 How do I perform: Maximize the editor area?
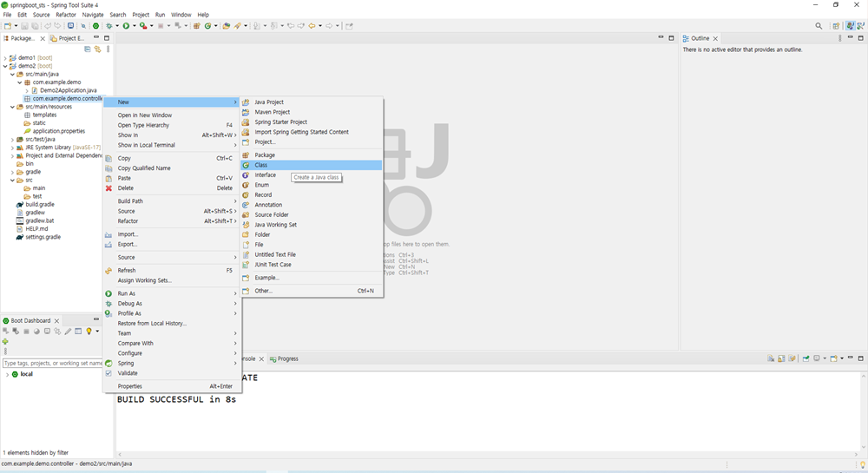(x=672, y=38)
